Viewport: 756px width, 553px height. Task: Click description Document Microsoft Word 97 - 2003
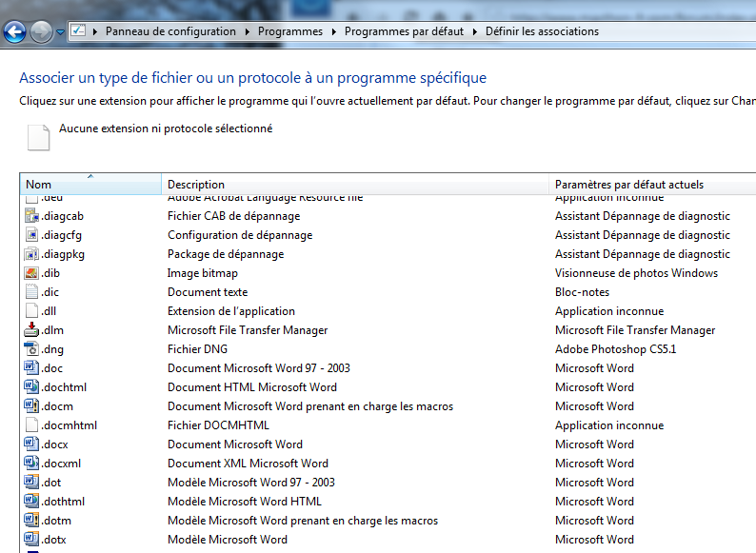259,368
